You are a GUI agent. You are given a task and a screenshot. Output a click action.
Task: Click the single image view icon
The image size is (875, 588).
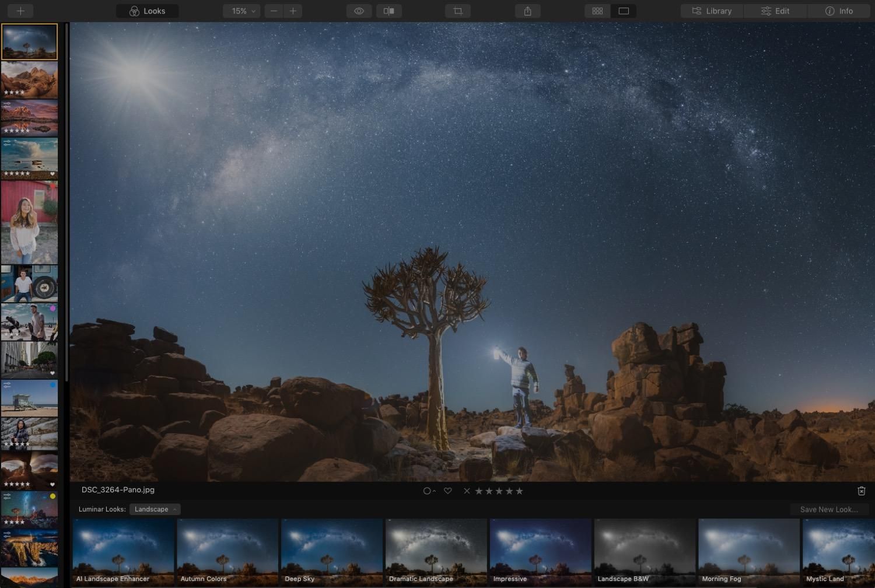tap(624, 10)
